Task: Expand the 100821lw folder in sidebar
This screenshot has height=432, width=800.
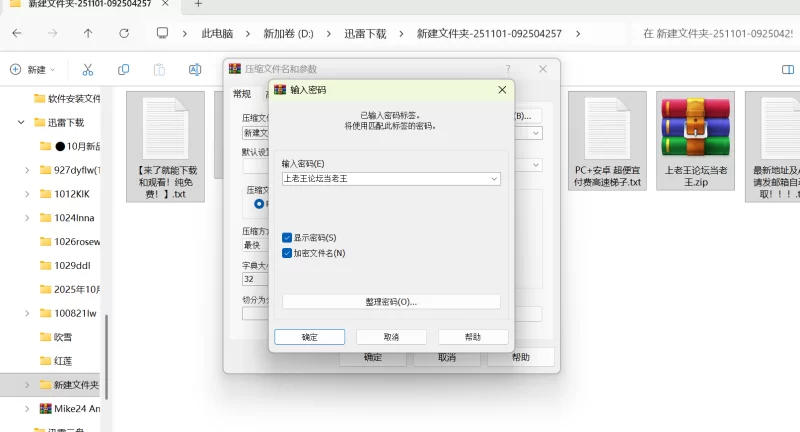Action: [x=27, y=313]
